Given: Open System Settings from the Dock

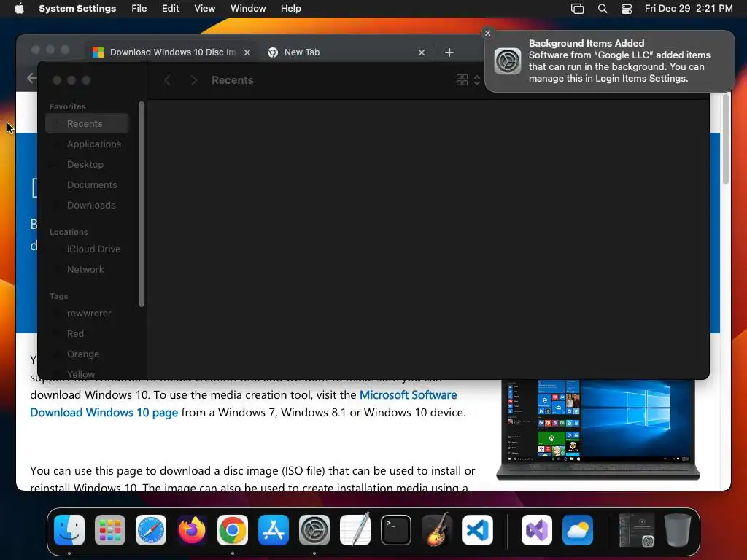Looking at the screenshot, I should click(x=314, y=530).
